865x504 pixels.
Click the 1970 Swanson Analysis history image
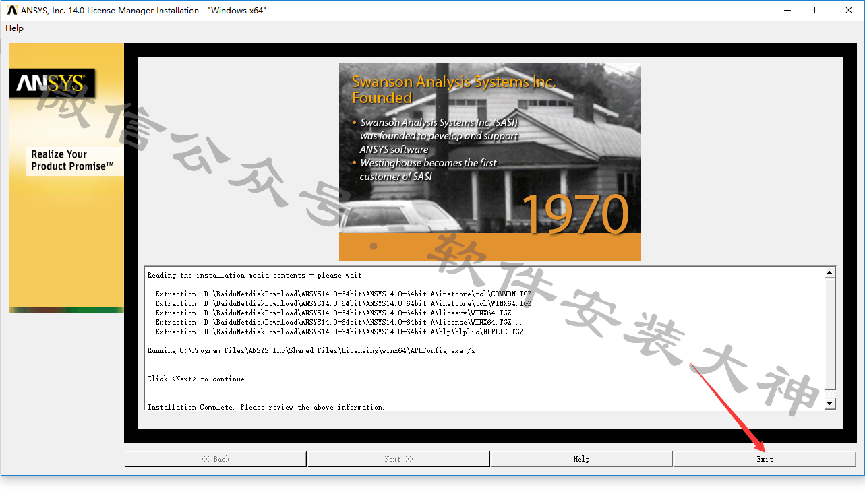tap(489, 162)
